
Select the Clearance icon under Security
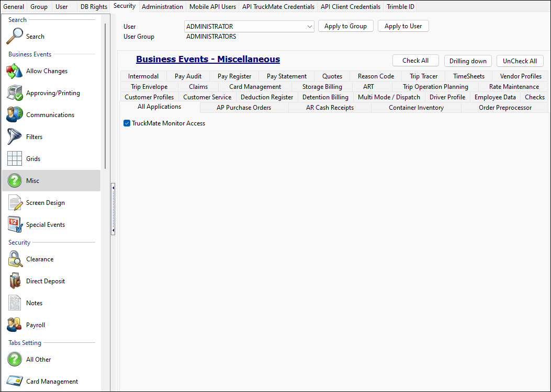14,259
